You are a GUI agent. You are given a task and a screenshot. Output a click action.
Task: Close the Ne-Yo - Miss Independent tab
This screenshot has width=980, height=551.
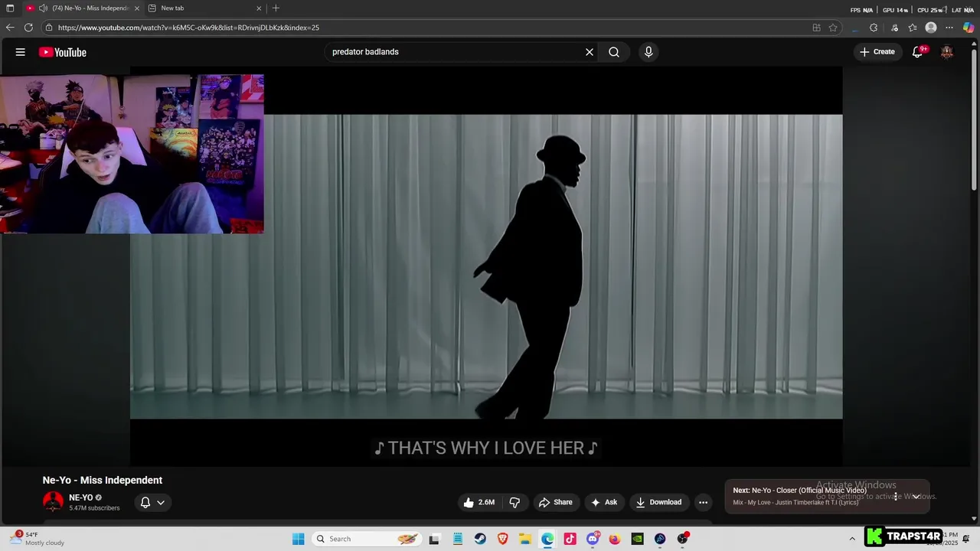coord(137,8)
